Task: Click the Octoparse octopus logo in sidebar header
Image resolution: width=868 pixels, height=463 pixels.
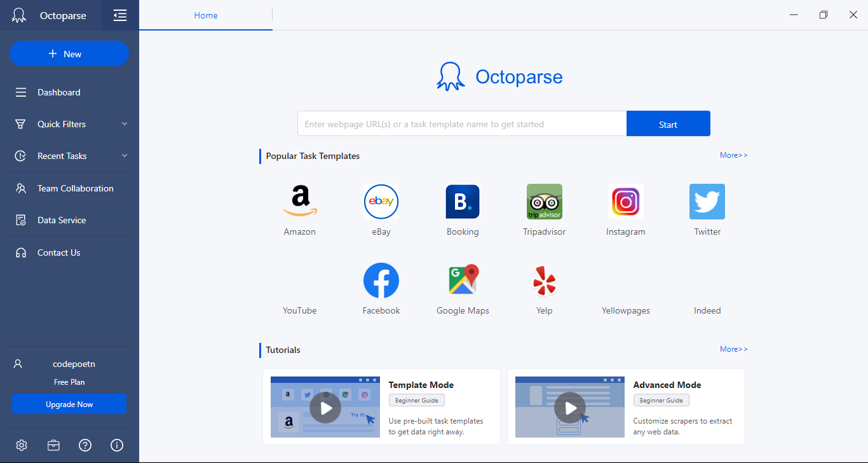Action: point(19,15)
